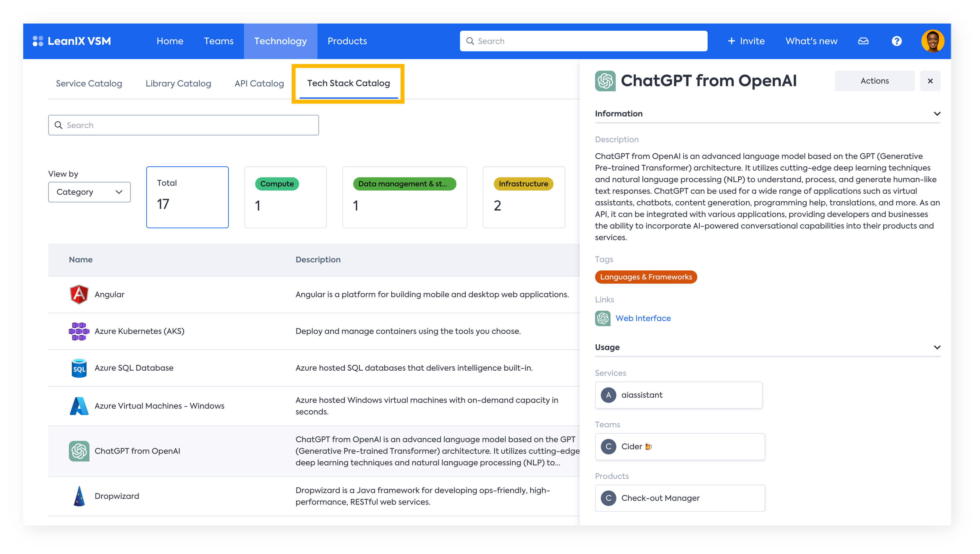Open What's new link
980x554 pixels.
pyautogui.click(x=811, y=41)
